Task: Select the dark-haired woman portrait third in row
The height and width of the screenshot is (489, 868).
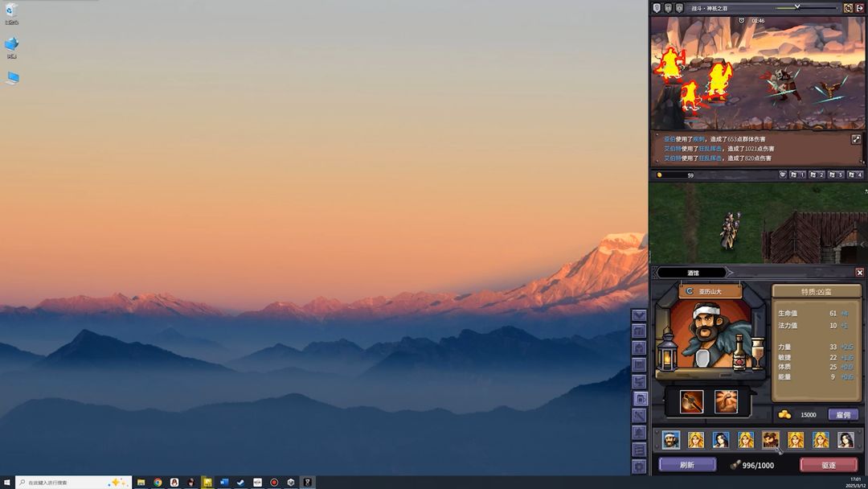Action: [x=721, y=440]
